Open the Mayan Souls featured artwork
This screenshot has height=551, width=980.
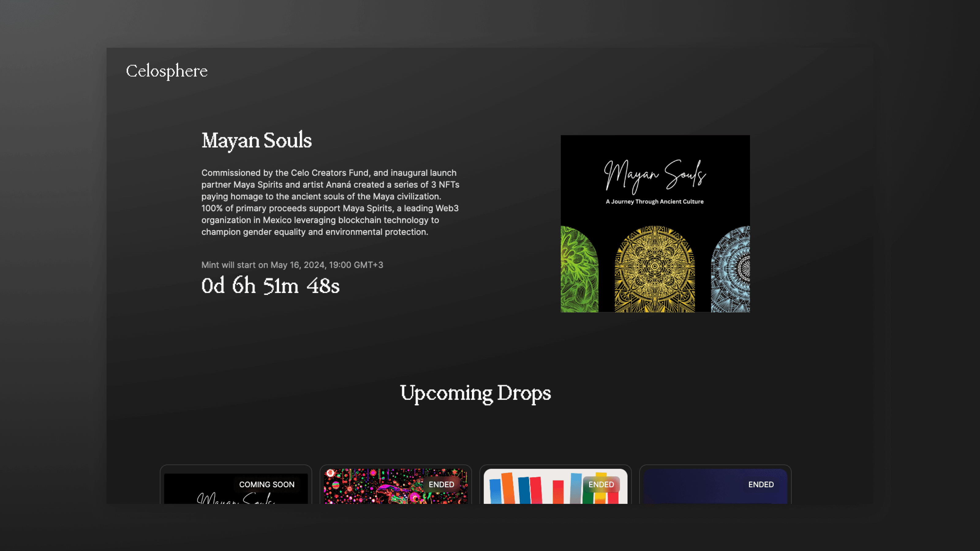pyautogui.click(x=655, y=223)
